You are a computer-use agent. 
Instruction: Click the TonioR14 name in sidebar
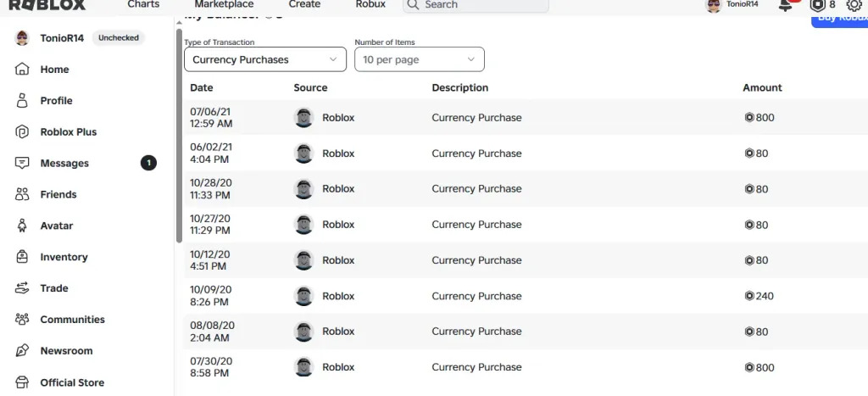[x=62, y=38]
